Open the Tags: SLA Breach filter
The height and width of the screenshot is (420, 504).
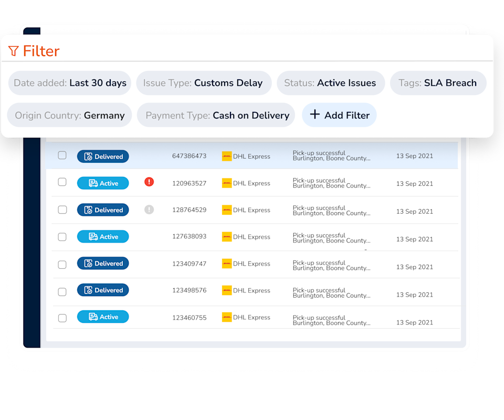coord(438,83)
